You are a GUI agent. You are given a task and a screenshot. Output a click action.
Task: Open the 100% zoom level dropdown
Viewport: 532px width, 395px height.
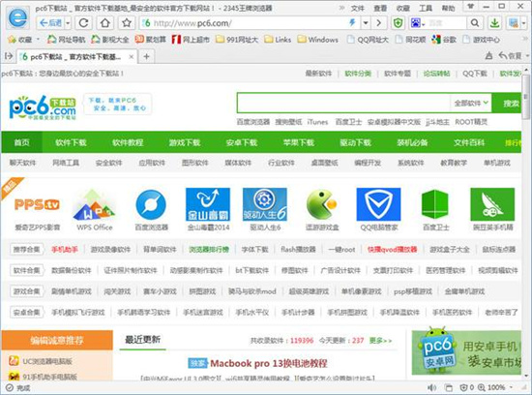click(x=511, y=387)
